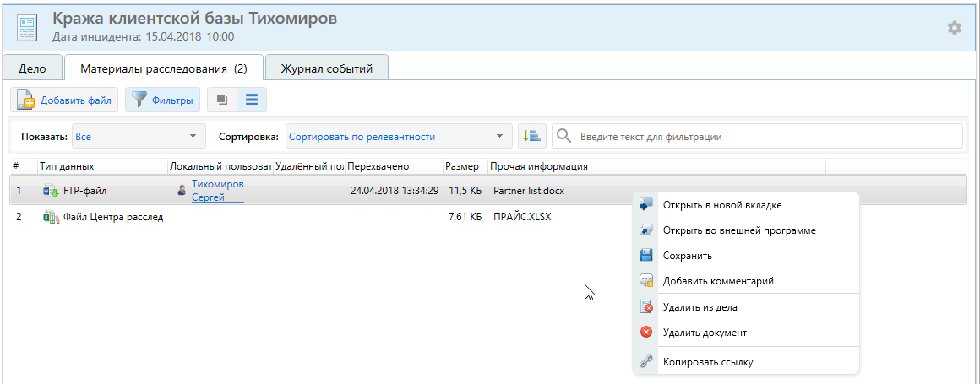Choose Удалить документ menu item
The image size is (980, 384).
(x=747, y=333)
